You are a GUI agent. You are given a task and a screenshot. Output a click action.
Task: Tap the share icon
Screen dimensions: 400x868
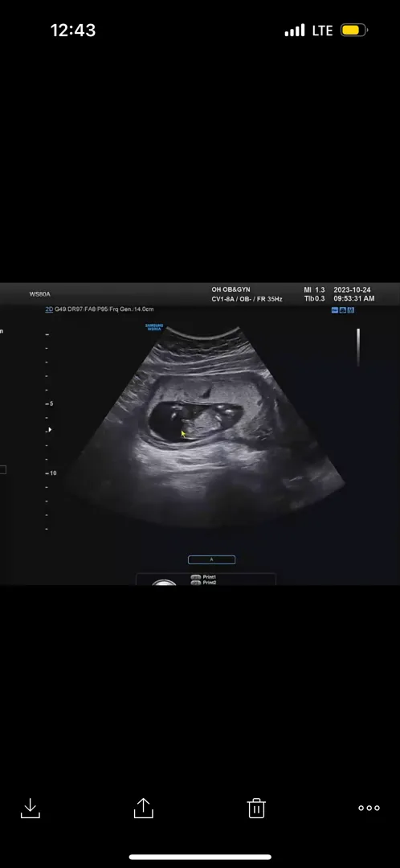click(x=143, y=808)
